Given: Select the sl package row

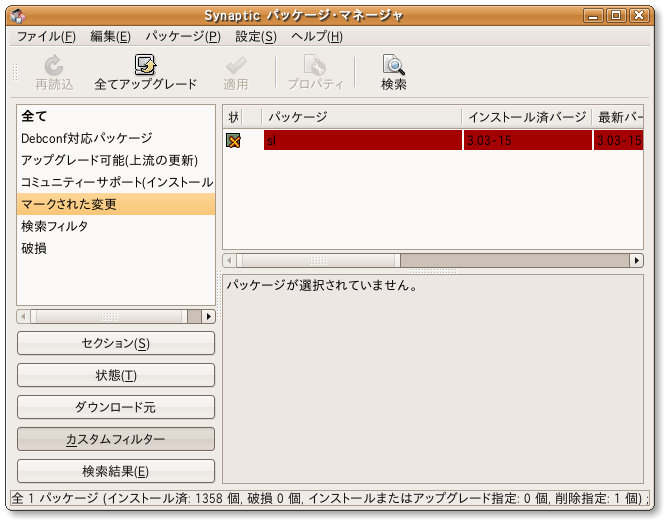Looking at the screenshot, I should (x=433, y=140).
